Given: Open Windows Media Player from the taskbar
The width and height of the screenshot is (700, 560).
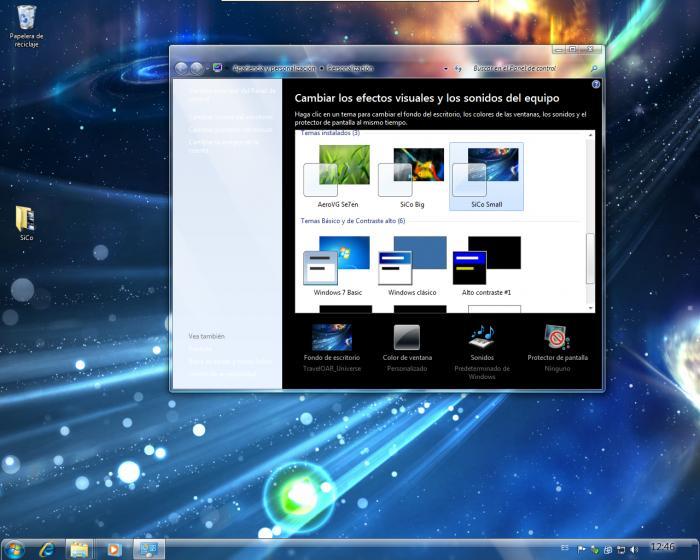Looking at the screenshot, I should click(113, 549).
